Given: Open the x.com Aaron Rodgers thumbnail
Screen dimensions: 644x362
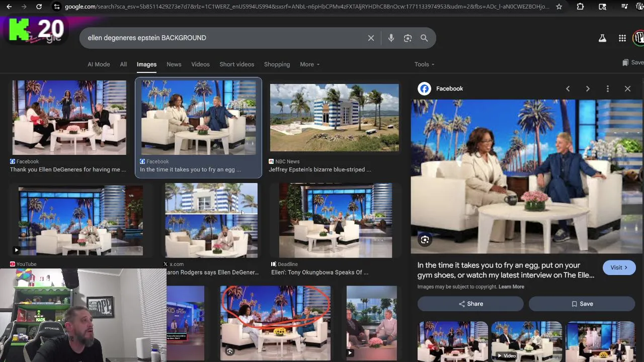Looking at the screenshot, I should (x=211, y=220).
